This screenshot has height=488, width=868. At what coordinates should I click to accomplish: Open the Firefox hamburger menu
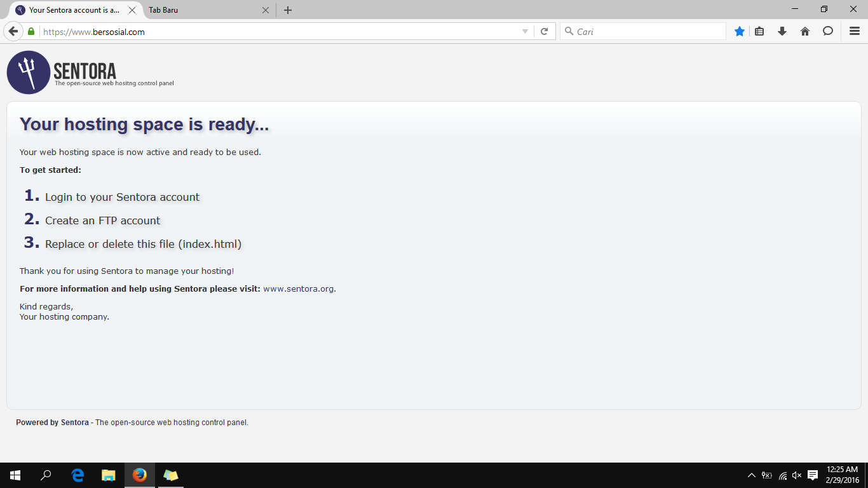855,31
